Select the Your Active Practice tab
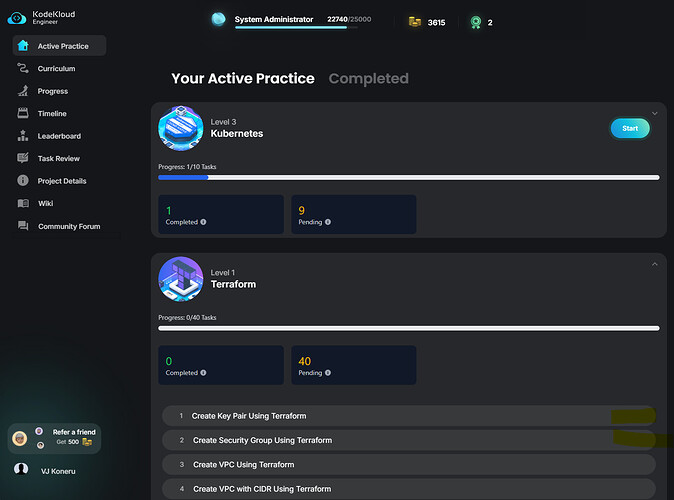The image size is (674, 500). (243, 78)
